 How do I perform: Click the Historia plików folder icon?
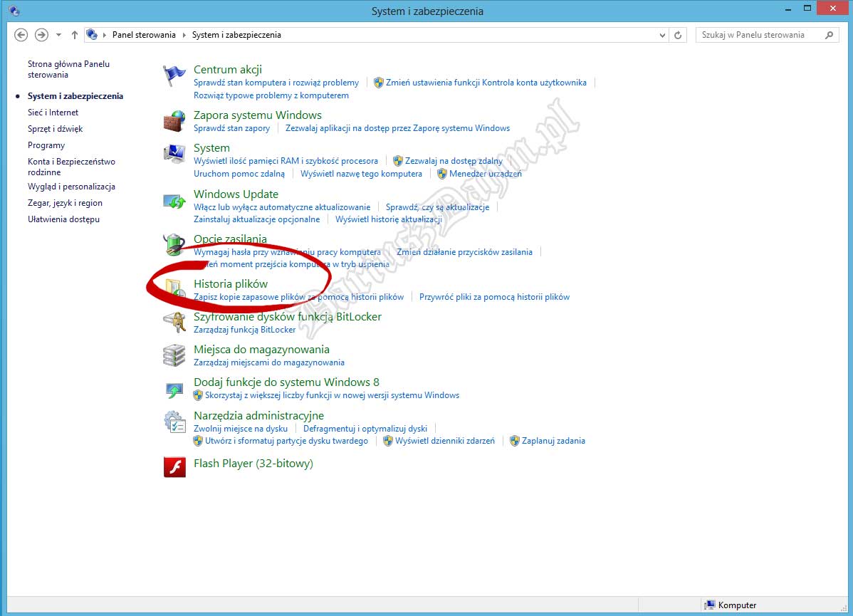coord(174,288)
